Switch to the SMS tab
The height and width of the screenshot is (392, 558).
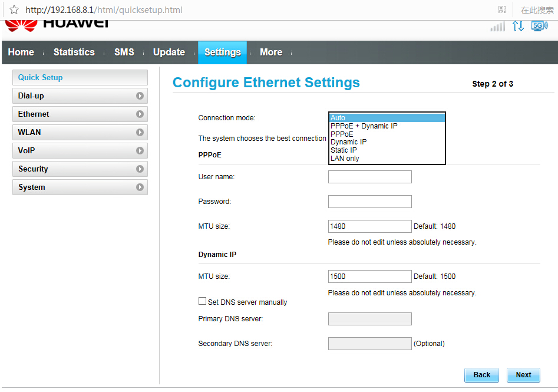click(124, 52)
